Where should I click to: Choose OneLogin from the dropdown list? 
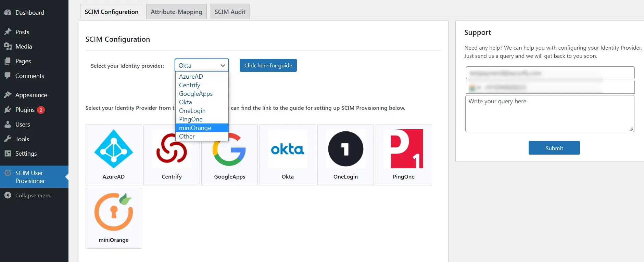coord(202,111)
